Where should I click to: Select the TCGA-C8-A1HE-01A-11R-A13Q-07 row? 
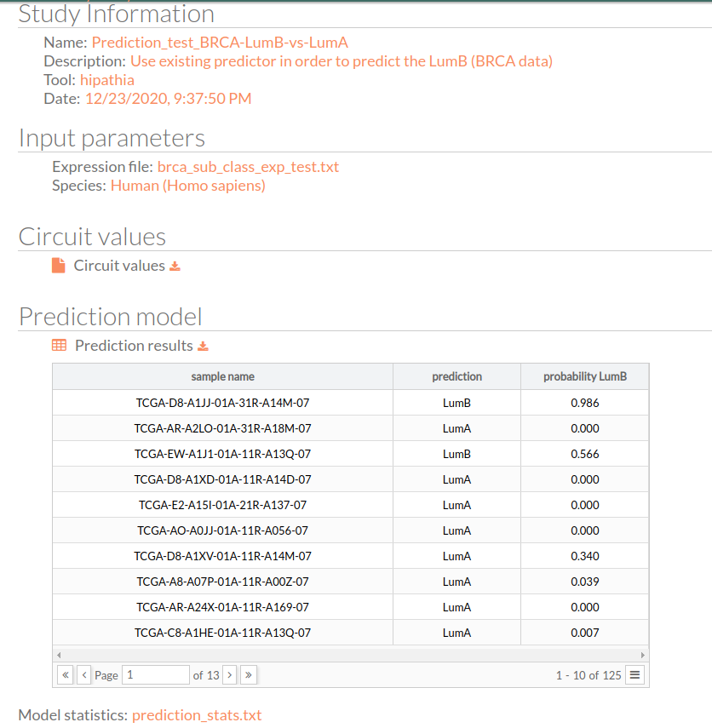pyautogui.click(x=351, y=633)
